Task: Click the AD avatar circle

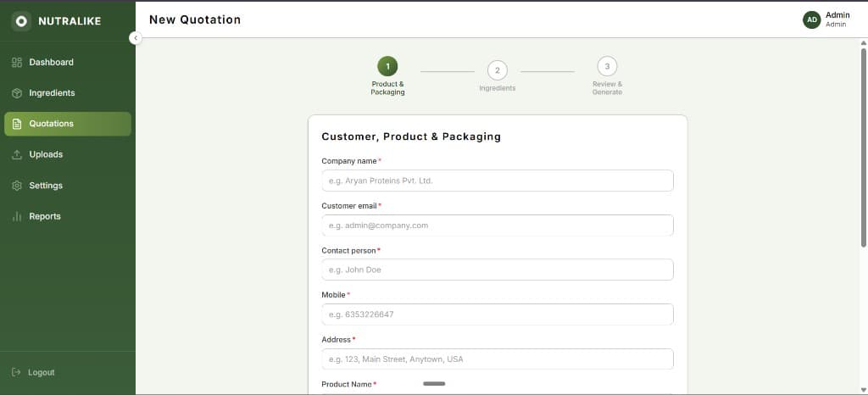Action: [811, 19]
